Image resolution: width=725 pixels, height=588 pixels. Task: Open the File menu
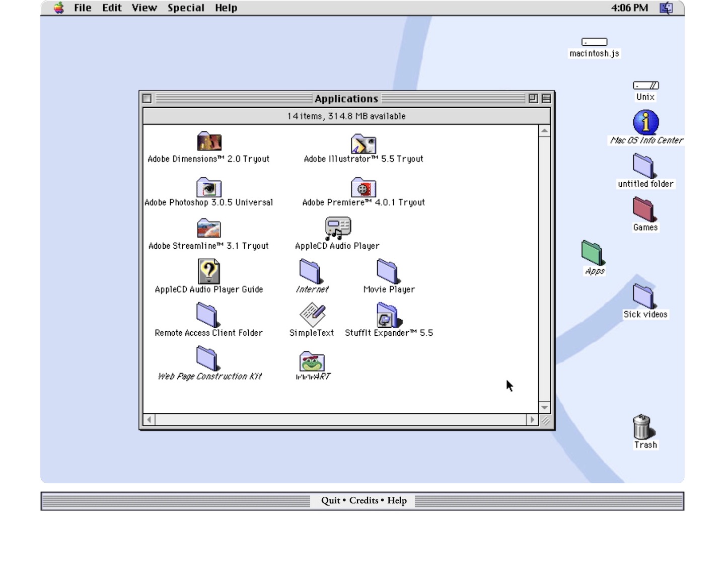83,8
